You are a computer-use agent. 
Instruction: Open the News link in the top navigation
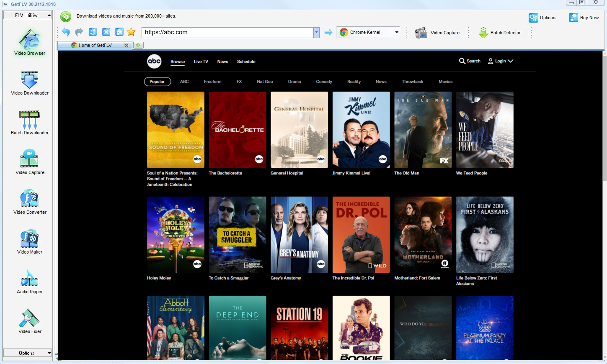(223, 62)
